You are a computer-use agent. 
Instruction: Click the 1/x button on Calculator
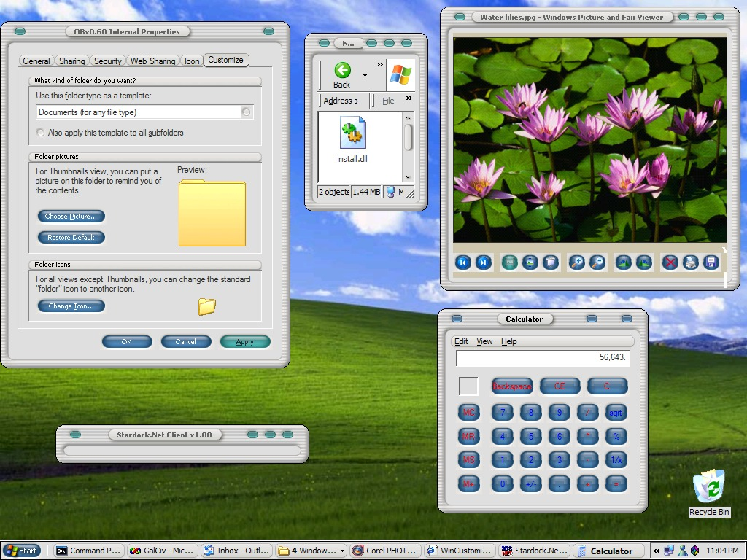pos(616,460)
